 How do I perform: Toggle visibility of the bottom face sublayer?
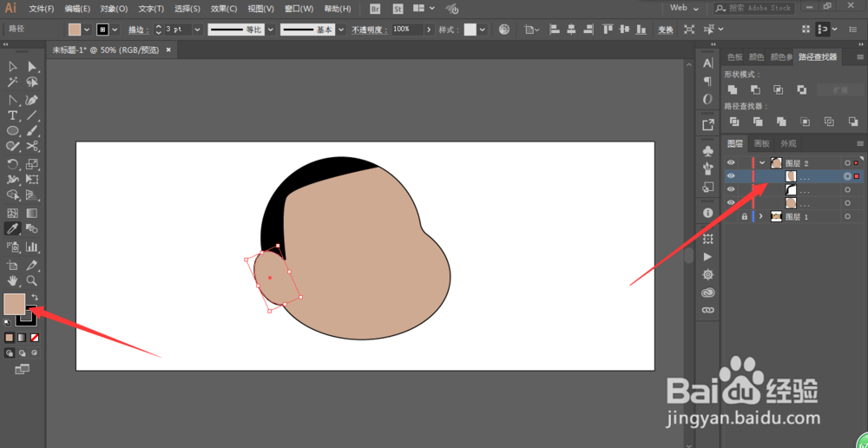[x=731, y=202]
